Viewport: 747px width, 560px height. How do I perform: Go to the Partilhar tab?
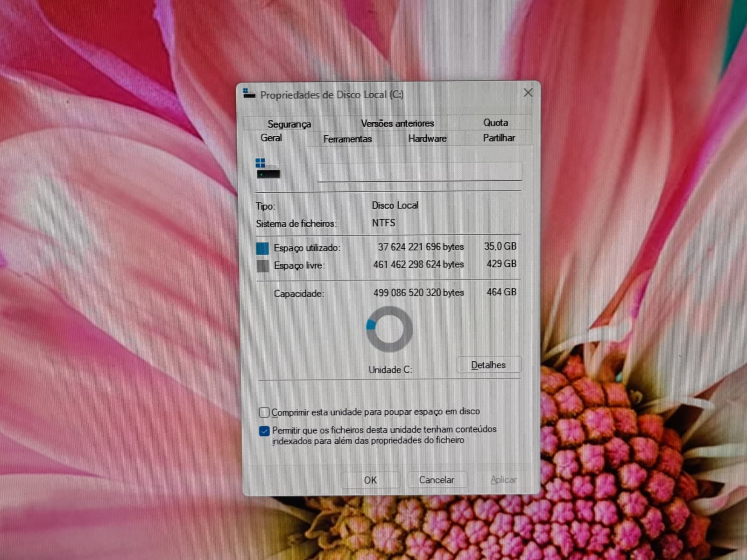pos(499,138)
